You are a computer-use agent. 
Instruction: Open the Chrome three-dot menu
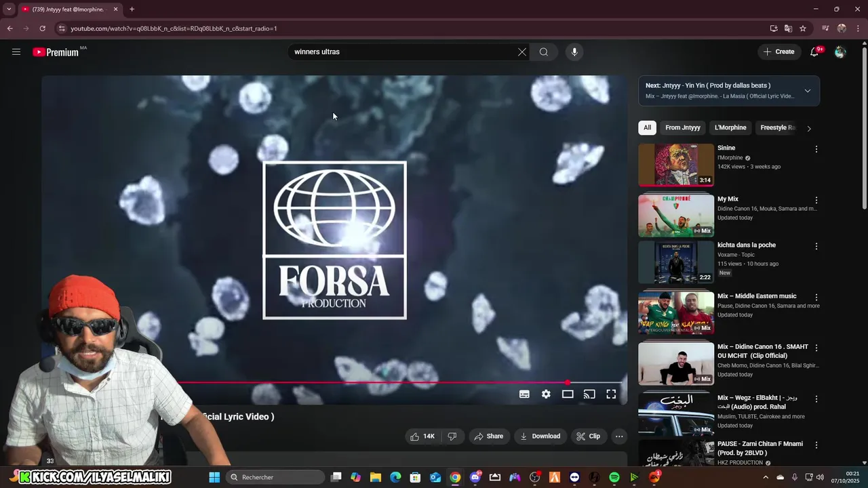tap(859, 28)
